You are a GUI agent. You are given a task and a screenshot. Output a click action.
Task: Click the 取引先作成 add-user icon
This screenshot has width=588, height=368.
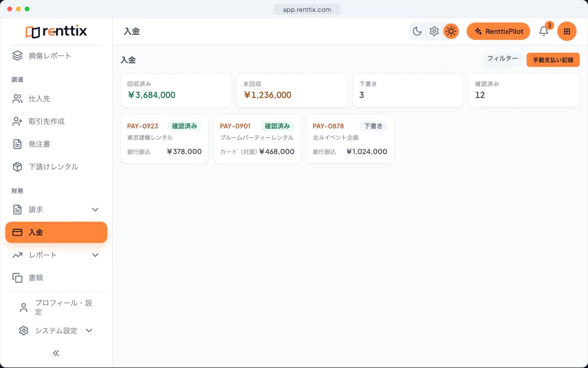[17, 121]
